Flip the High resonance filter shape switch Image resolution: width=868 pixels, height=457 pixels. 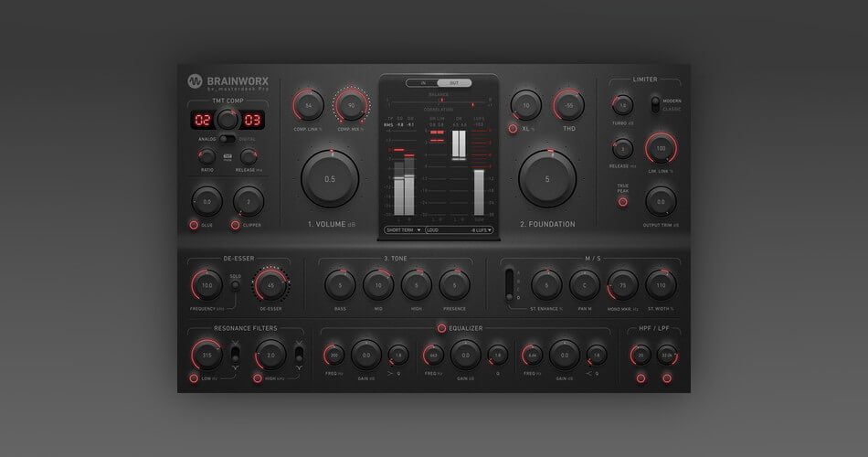[299, 355]
